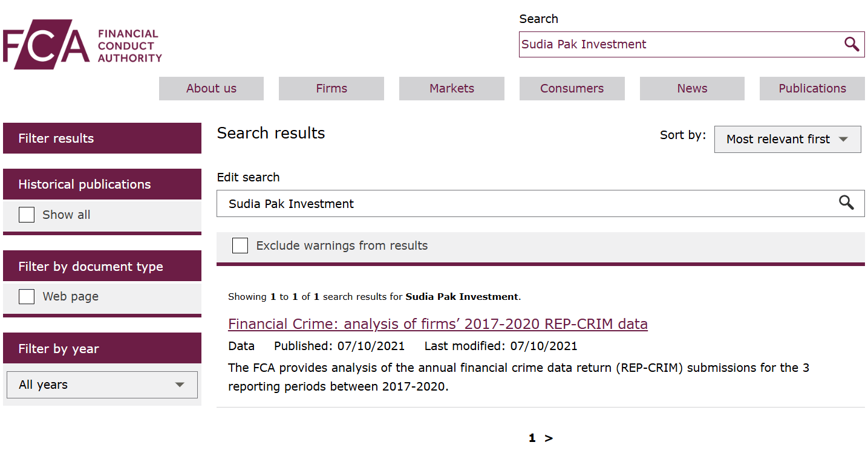Screen dimensions: 868x471
Task: Open the About us menu
Action: point(211,88)
